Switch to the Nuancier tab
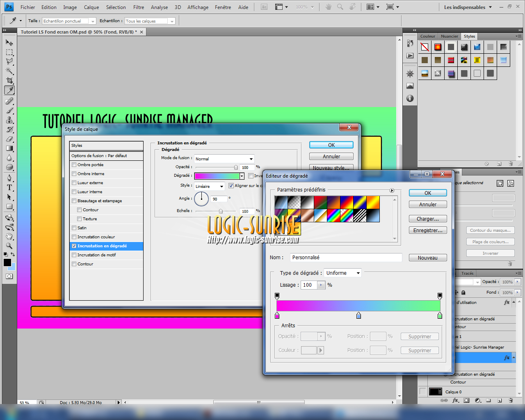 point(450,36)
